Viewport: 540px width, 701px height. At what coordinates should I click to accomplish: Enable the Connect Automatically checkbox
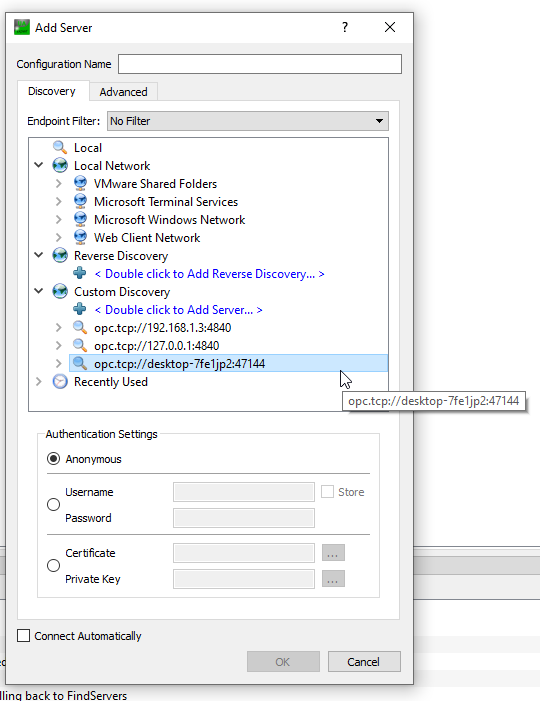pyautogui.click(x=23, y=636)
